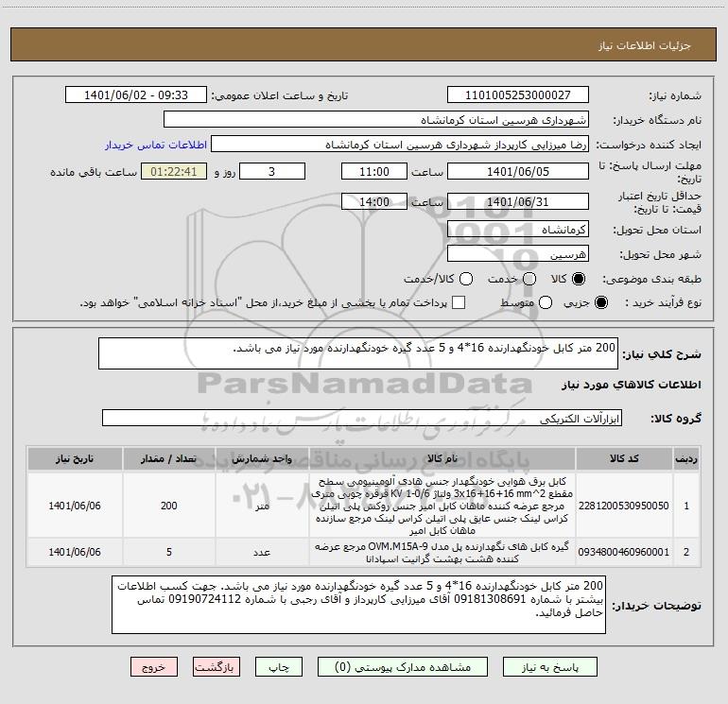Click the quantity cell 5
Screen dimensions: 728x704
(x=169, y=552)
